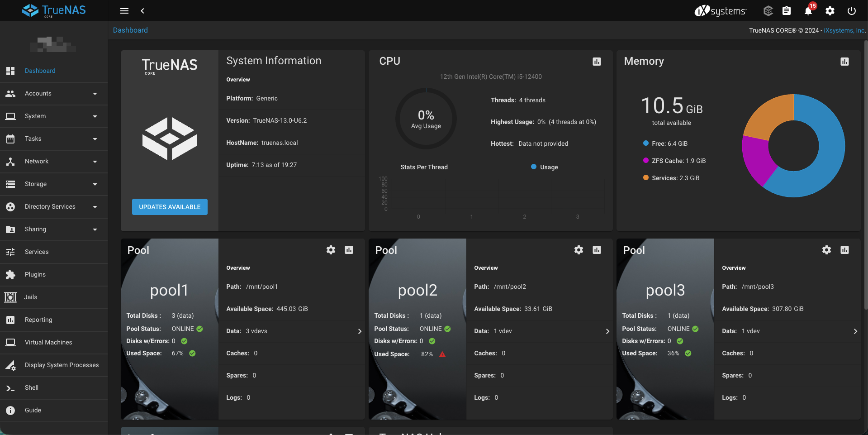Click the UPDATES AVAILABLE button
Image resolution: width=868 pixels, height=435 pixels.
coord(170,207)
